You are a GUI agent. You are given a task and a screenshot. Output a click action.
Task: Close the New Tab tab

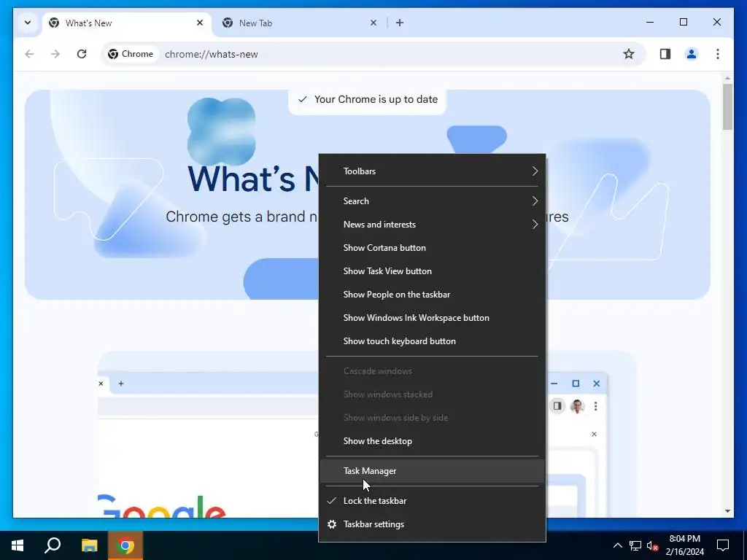(x=373, y=23)
